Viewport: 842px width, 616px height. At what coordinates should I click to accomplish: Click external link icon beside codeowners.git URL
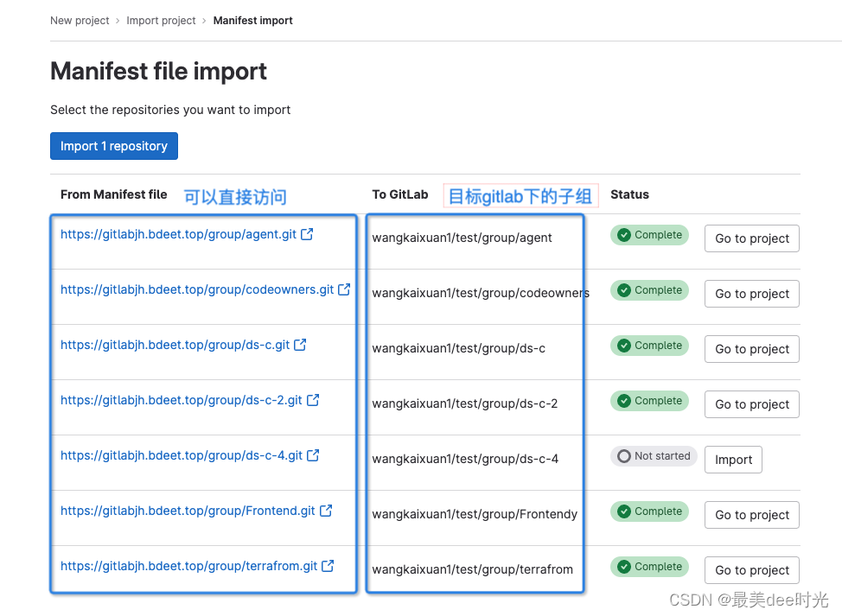(344, 289)
